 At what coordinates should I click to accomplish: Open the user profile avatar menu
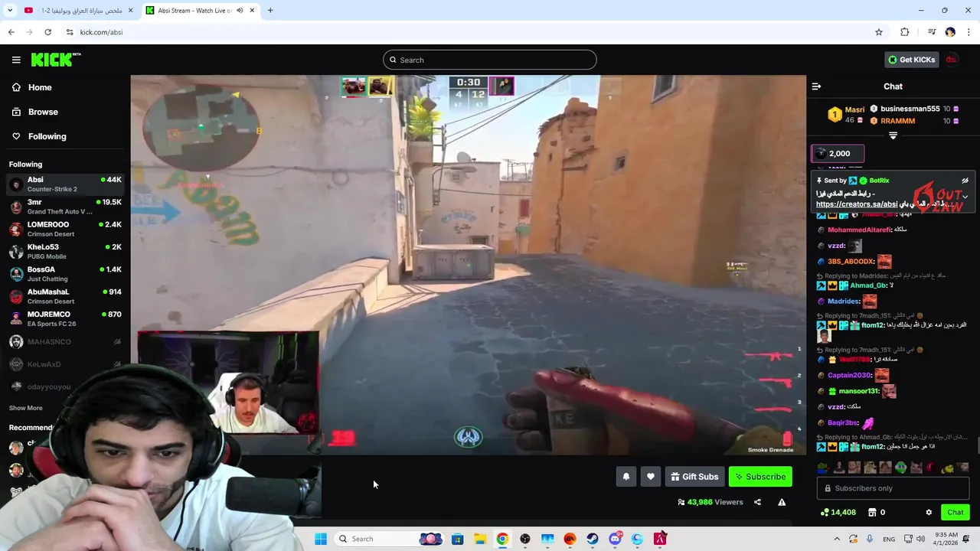click(952, 60)
